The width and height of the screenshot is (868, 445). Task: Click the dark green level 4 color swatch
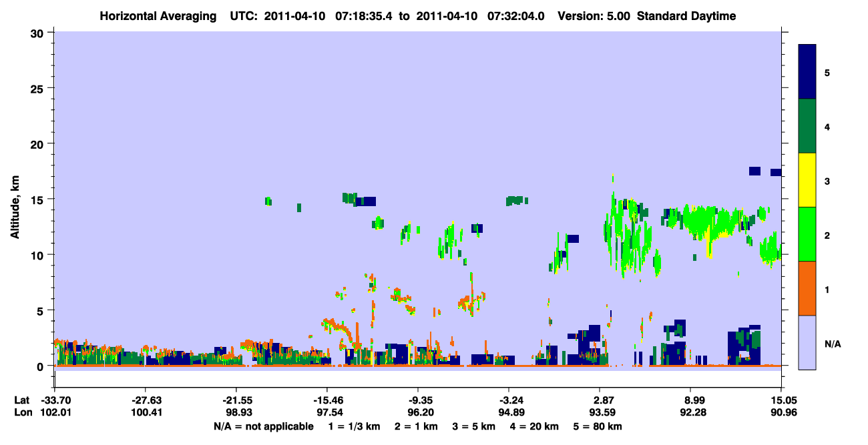807,126
